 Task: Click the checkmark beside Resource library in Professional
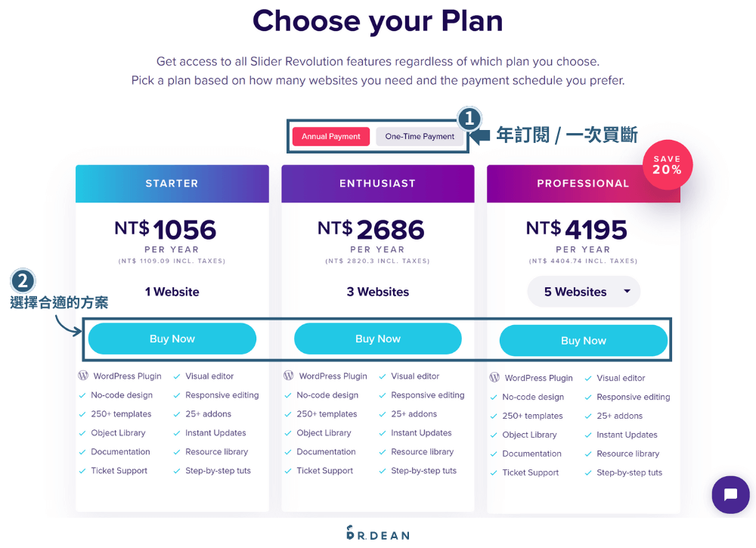(587, 454)
